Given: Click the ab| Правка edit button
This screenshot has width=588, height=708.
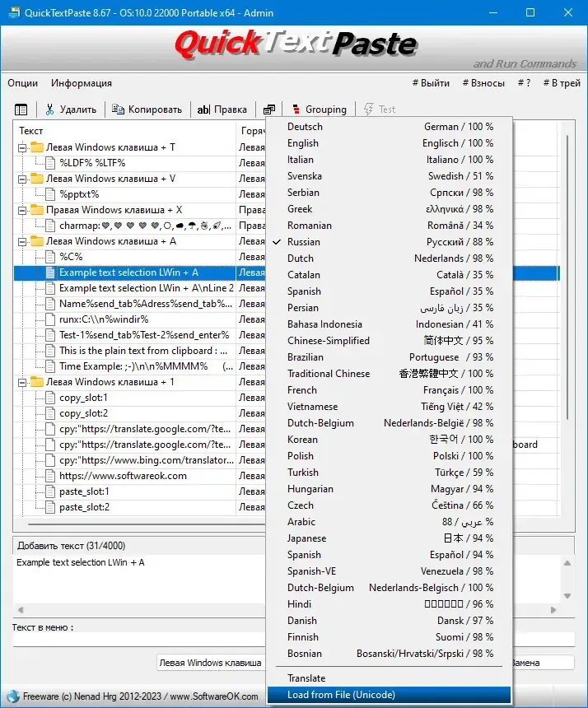Looking at the screenshot, I should [222, 109].
